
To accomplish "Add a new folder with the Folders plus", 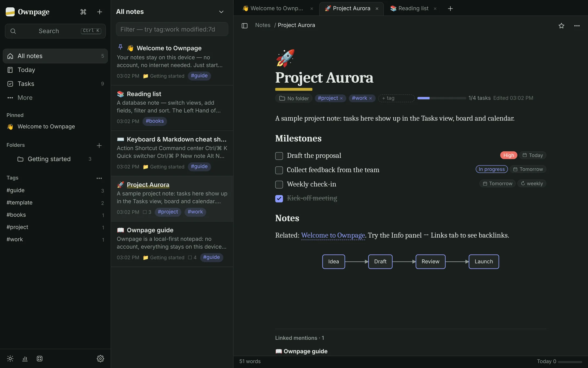I will [x=99, y=145].
